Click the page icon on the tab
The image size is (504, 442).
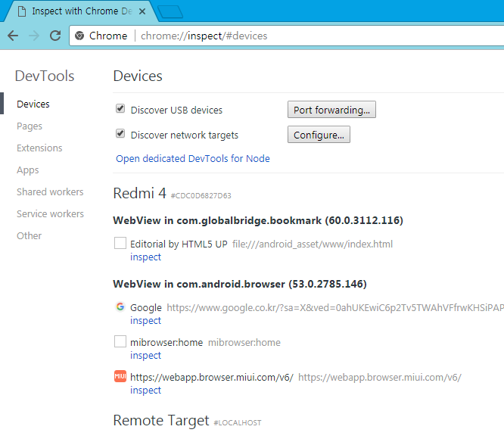[x=22, y=11]
